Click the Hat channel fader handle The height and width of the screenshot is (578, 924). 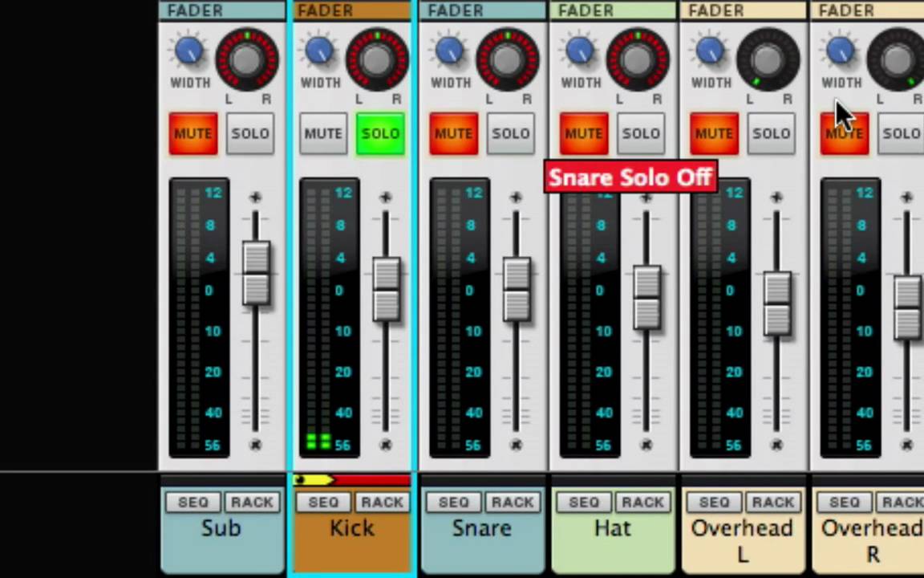coord(647,298)
